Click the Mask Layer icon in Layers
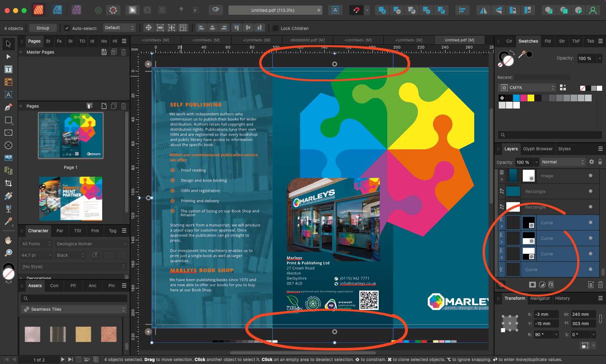This screenshot has width=606, height=364. [x=532, y=285]
